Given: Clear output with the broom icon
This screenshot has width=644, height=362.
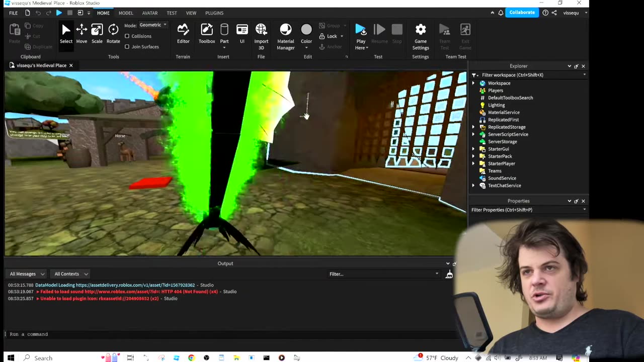Looking at the screenshot, I should pyautogui.click(x=449, y=274).
